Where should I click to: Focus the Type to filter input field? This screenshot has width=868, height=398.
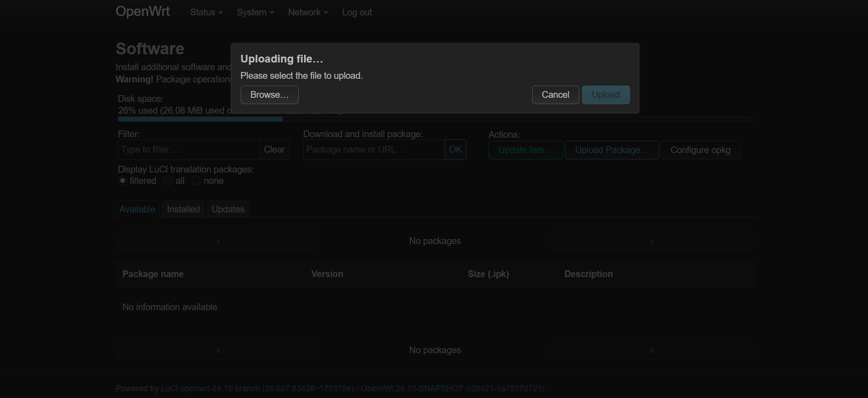189,149
